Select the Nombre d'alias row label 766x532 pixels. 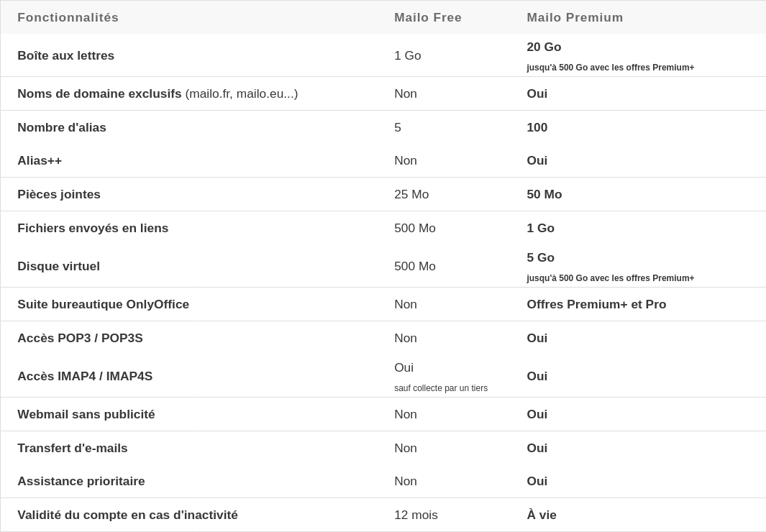[x=62, y=127]
